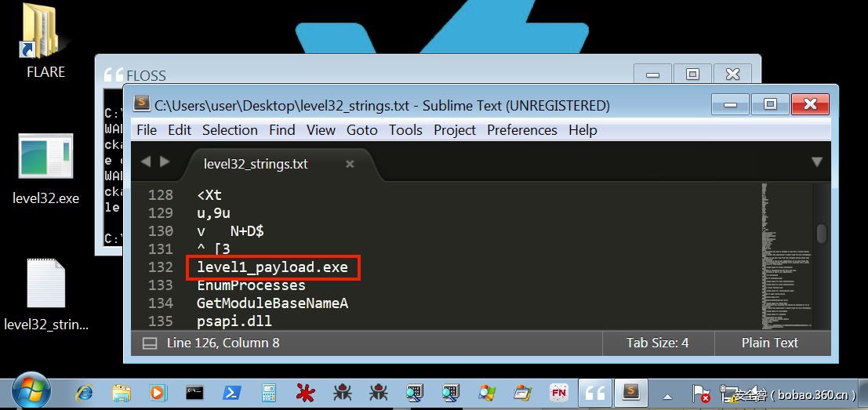868x410 pixels.
Task: Launch Internet Explorer from the taskbar
Action: click(x=85, y=392)
